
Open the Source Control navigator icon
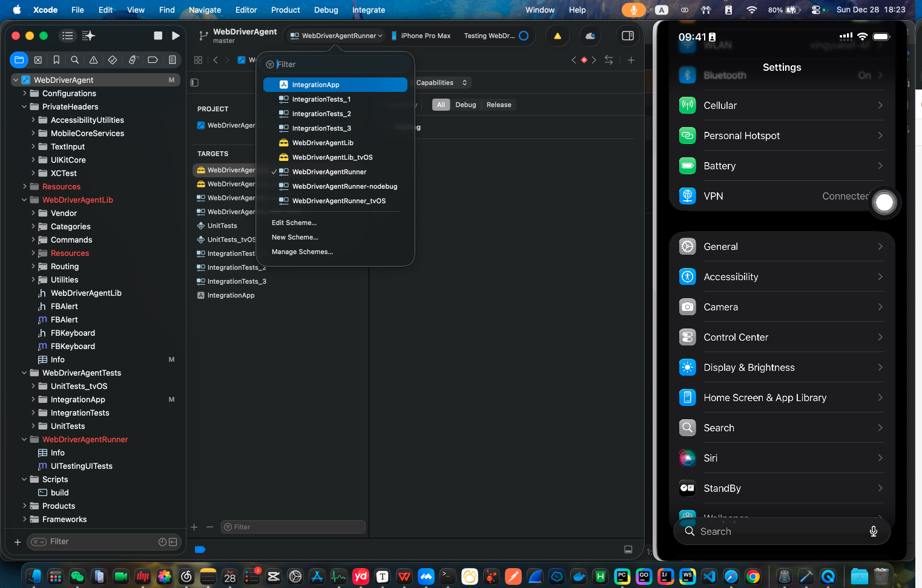[38, 60]
